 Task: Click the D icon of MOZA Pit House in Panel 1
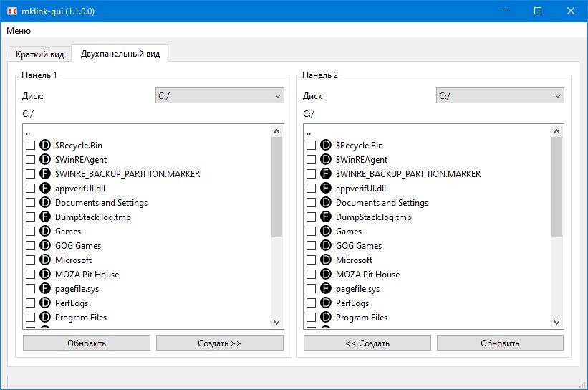45,274
